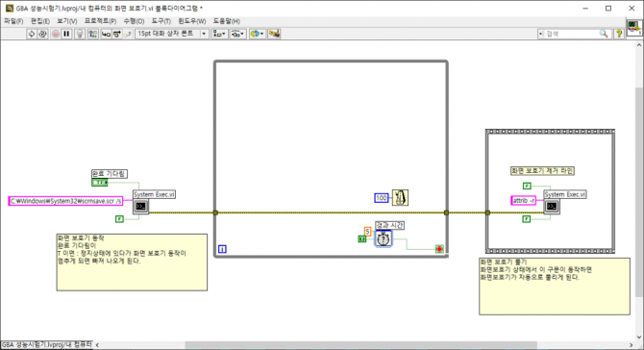Click the search input field
Viewport: 644px width, 350px height.
click(574, 34)
